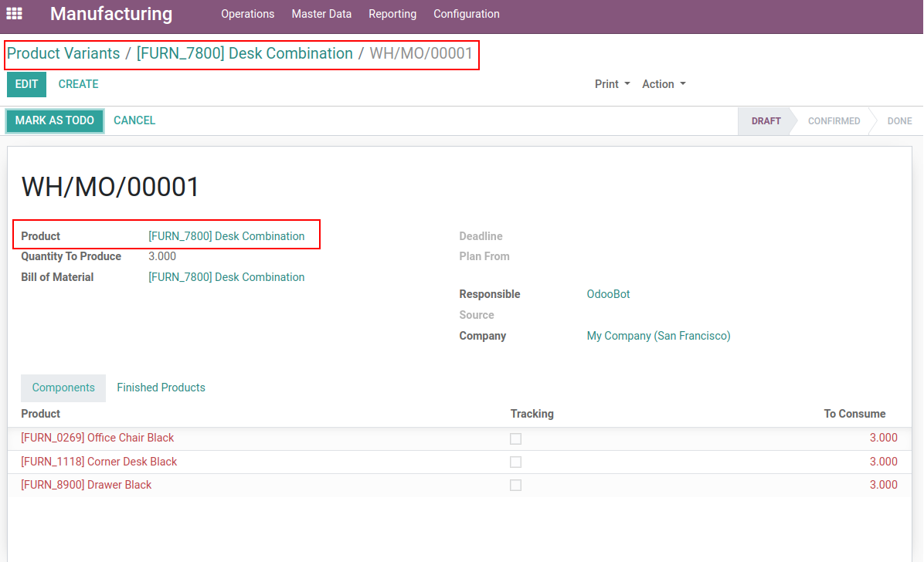Open the Reporting menu
The height and width of the screenshot is (562, 924).
click(392, 14)
